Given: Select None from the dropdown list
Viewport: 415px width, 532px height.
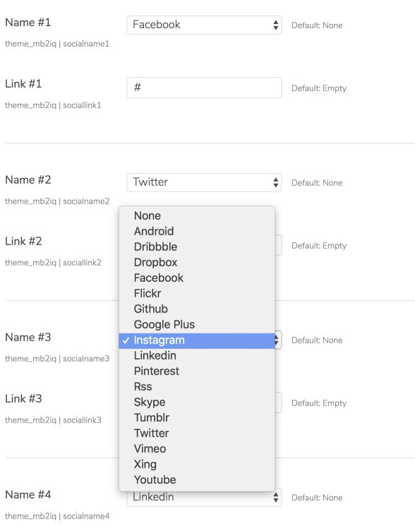Looking at the screenshot, I should [197, 215].
